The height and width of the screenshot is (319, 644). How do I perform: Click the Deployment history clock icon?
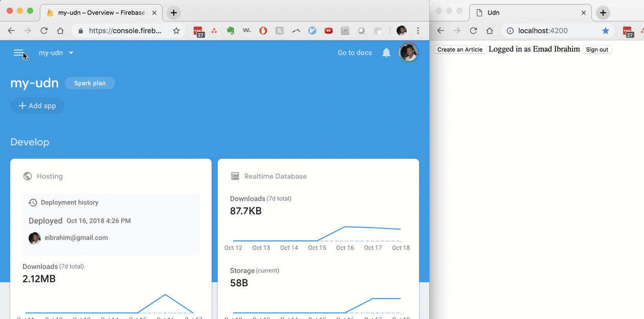(33, 203)
